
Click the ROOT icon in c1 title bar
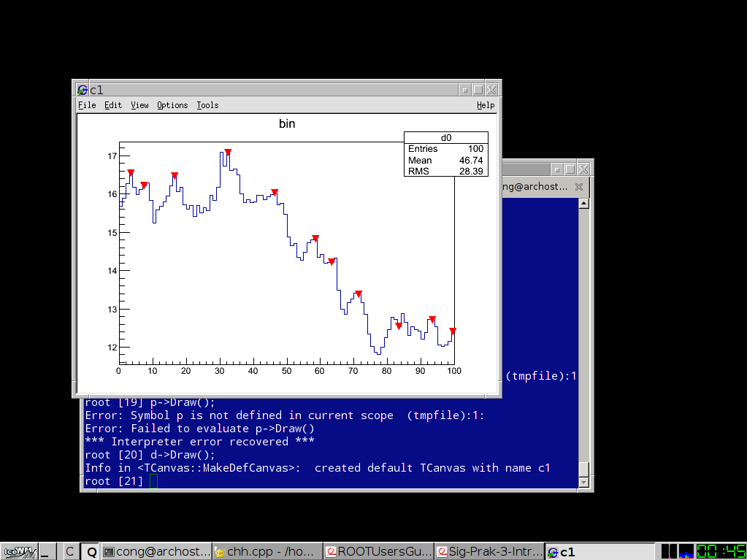click(83, 90)
